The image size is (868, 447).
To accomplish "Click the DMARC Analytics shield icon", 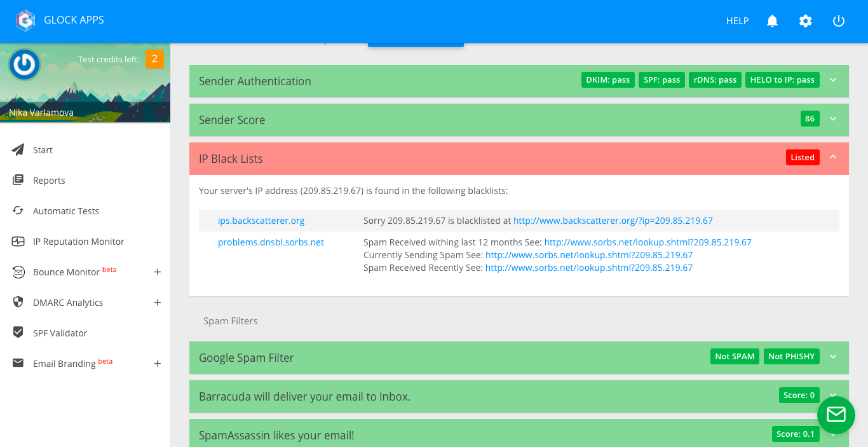I will pos(18,303).
